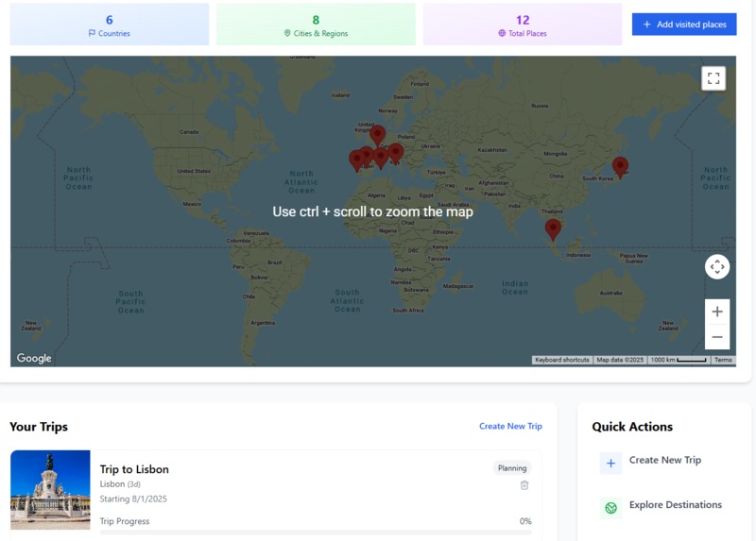Viewport: 756px width, 541px height.
Task: Click the 0% trip progress value
Action: coord(525,521)
